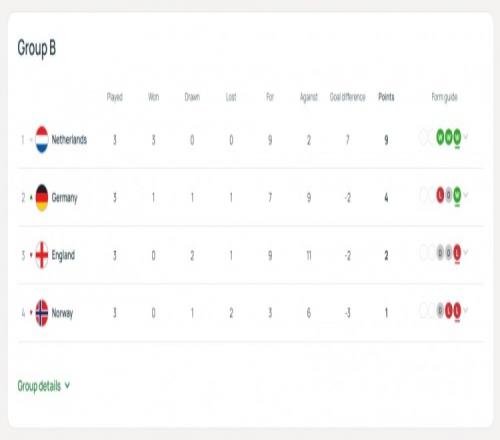Viewport: 500px width, 440px height.
Task: Expand Norway form guide chevron
Action: tap(466, 310)
